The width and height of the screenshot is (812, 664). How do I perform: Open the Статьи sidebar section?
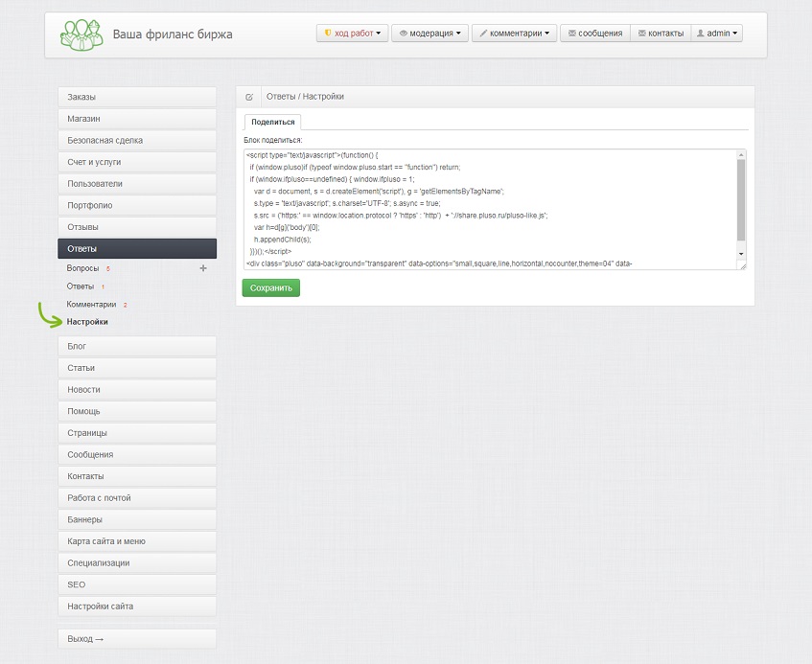click(137, 368)
